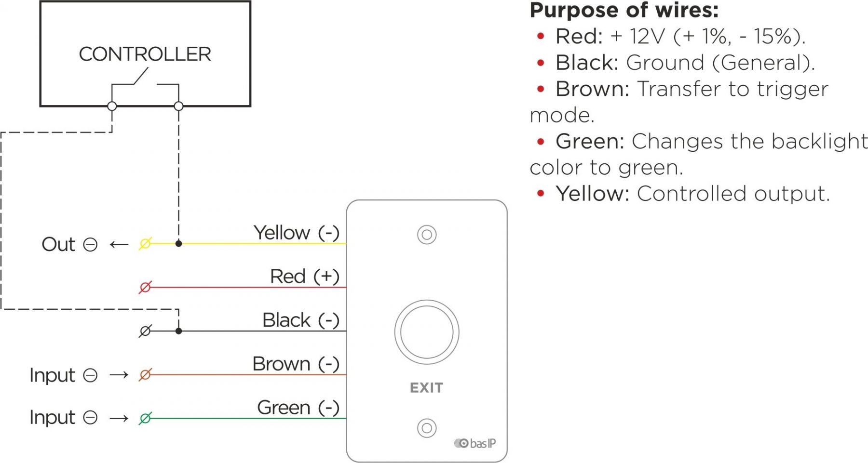Click the black wire terminal symbol
Viewport: 868px width, 463px height.
pos(145,331)
